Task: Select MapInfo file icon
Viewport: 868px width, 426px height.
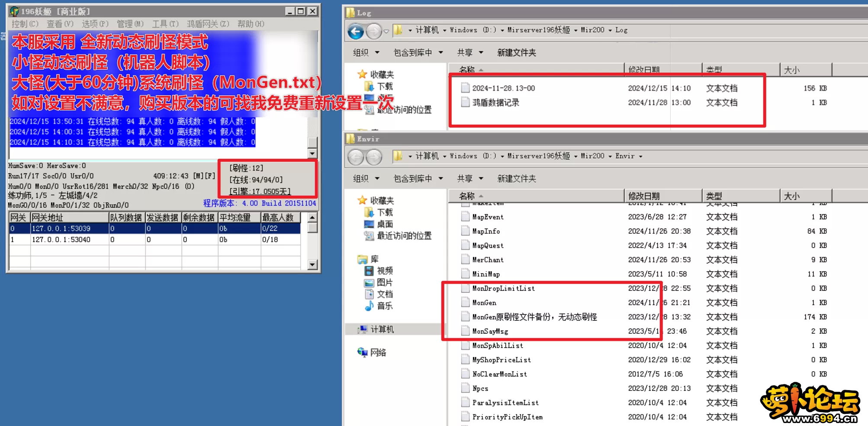Action: 465,231
